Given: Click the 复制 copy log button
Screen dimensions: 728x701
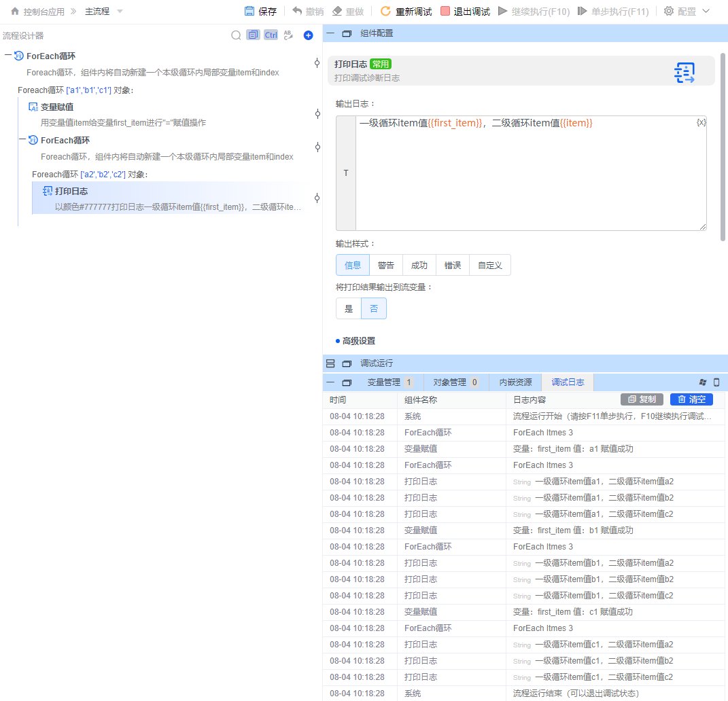Looking at the screenshot, I should (642, 399).
